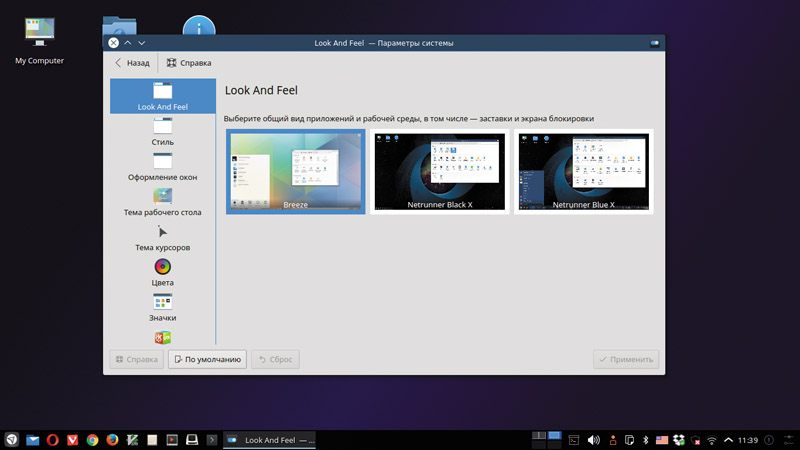Open the Wi-Fi network tray icon

click(711, 440)
